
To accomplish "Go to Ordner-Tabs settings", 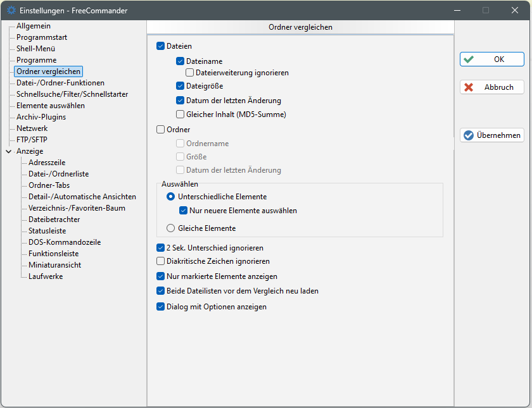I will coord(49,185).
